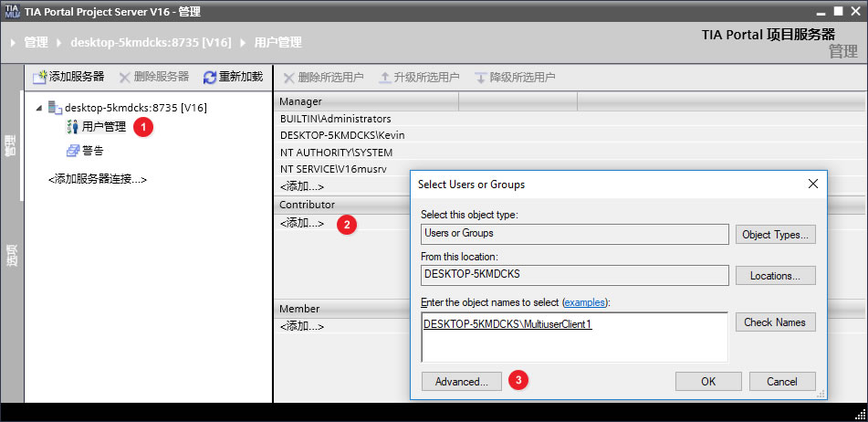
Task: Click Delete Selected User (删除所选用户)
Action: [323, 78]
